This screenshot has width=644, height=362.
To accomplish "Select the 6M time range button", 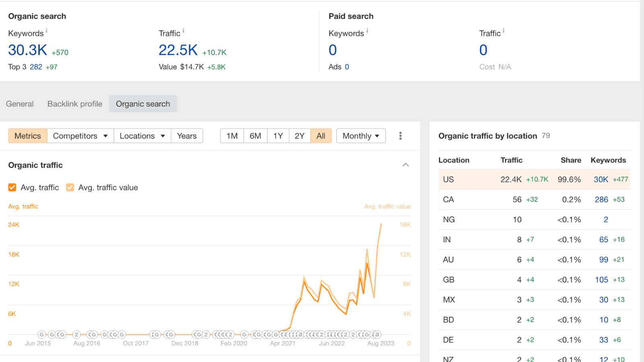I will point(255,136).
